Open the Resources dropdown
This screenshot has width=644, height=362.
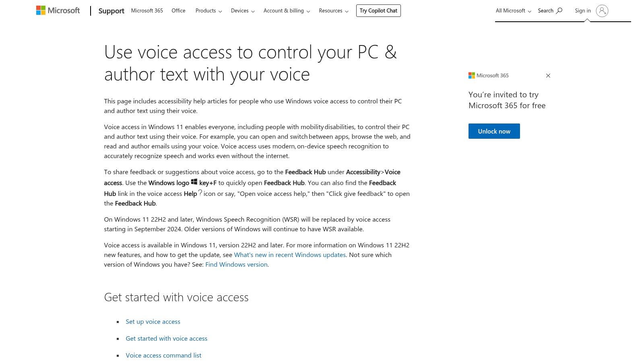[333, 11]
